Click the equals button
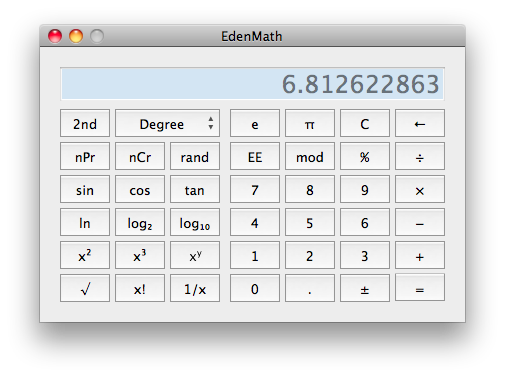 pos(420,288)
